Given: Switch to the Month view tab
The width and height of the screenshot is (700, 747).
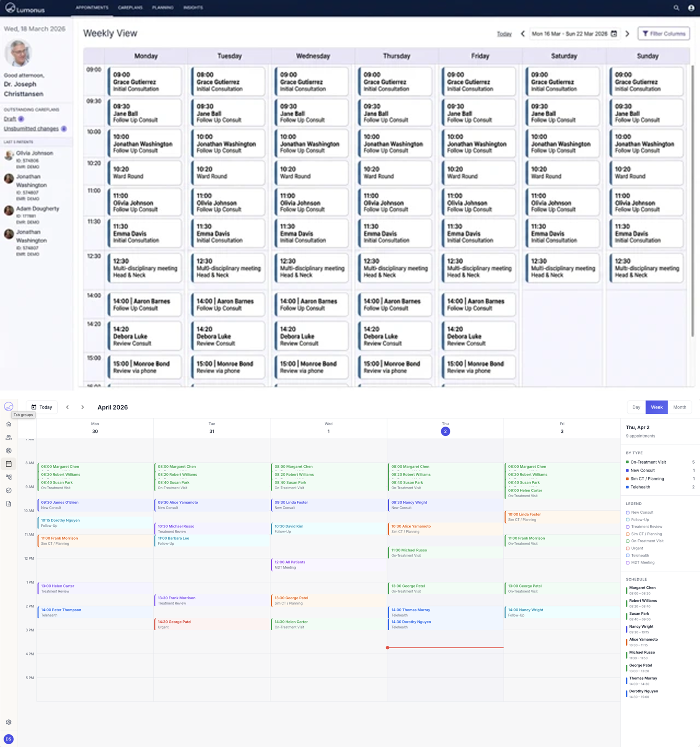Looking at the screenshot, I should [679, 407].
